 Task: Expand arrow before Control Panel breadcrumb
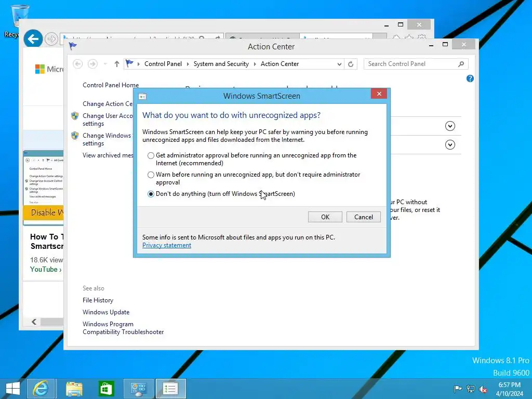coord(138,64)
